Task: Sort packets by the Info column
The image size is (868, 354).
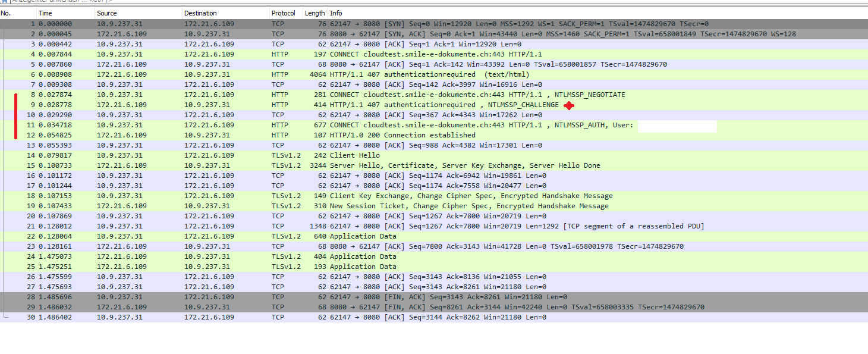Action: [x=336, y=12]
